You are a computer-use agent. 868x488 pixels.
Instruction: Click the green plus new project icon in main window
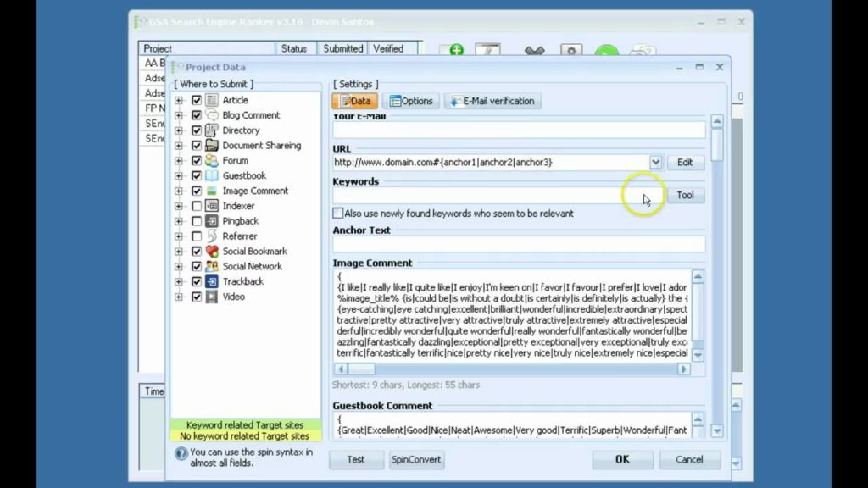(456, 50)
